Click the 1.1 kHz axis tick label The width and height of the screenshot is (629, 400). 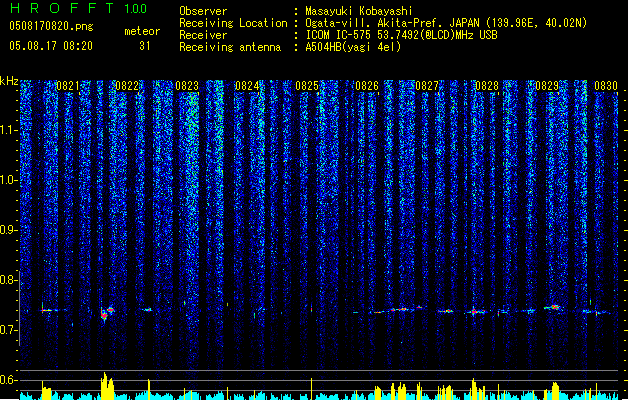pyautogui.click(x=9, y=130)
